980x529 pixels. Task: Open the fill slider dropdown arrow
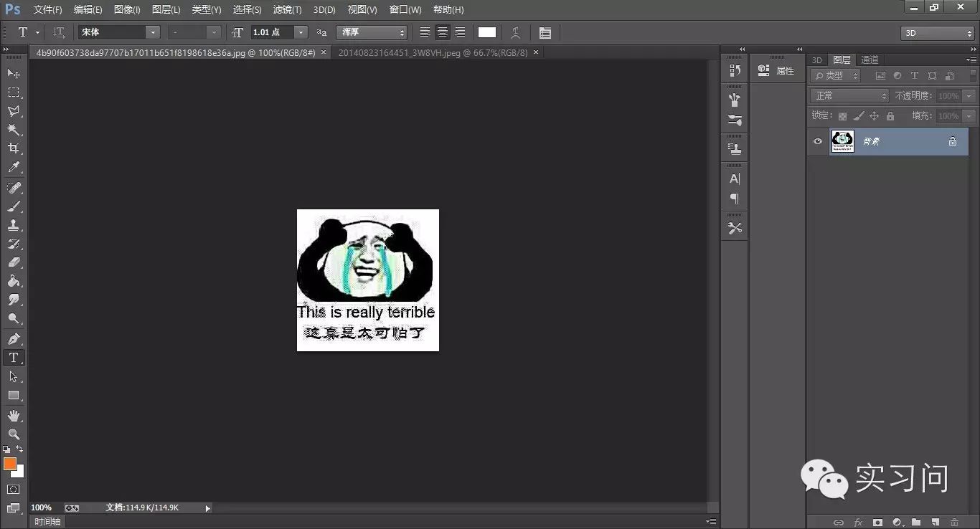click(969, 115)
